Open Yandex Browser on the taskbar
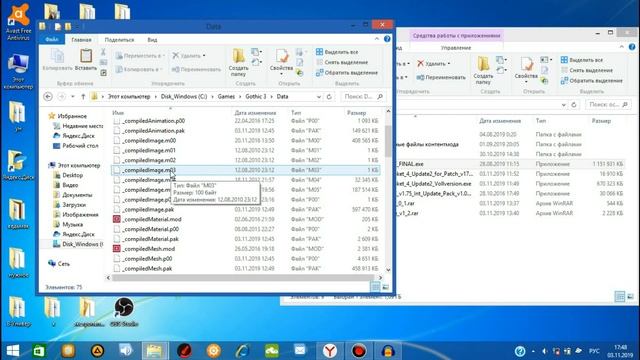Image resolution: width=640 pixels, height=360 pixels. [x=329, y=351]
